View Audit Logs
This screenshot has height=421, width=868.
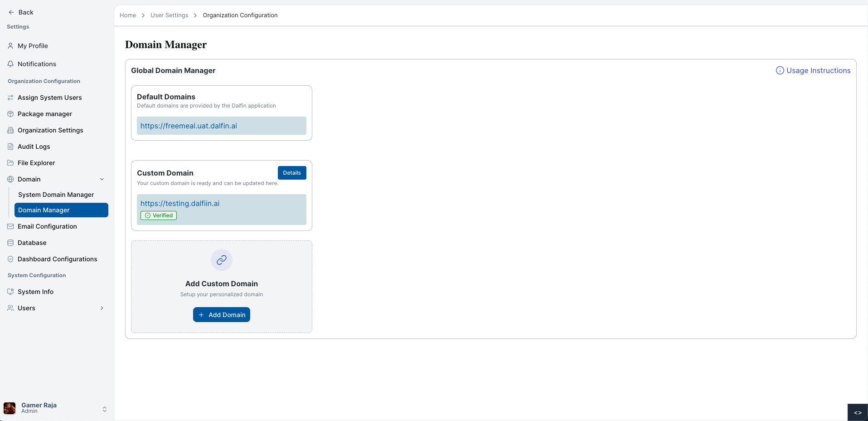(x=34, y=147)
